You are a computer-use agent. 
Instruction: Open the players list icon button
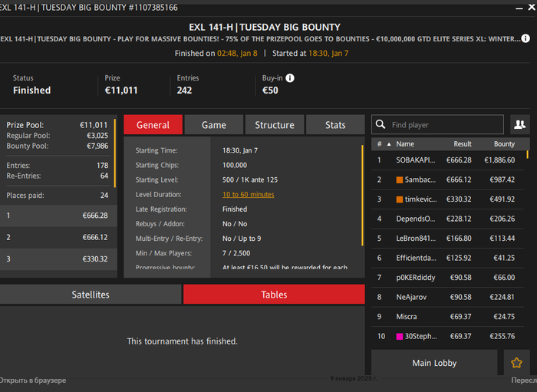point(519,124)
